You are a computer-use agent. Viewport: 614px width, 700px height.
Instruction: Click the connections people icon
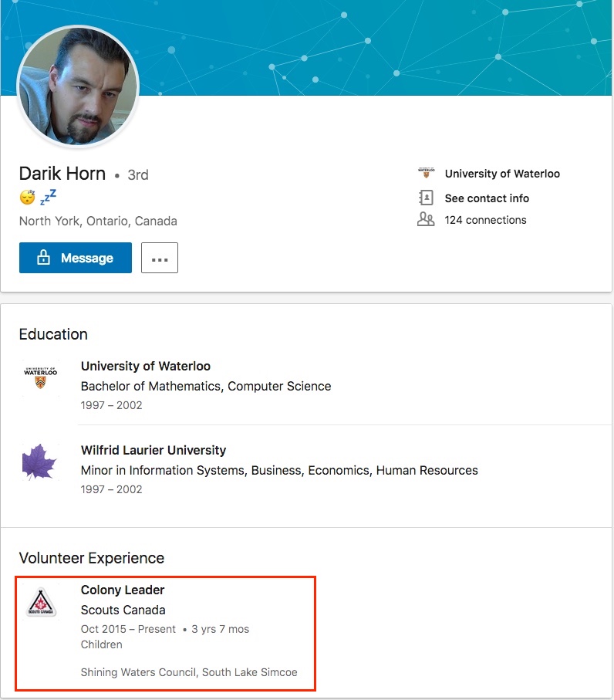(426, 219)
